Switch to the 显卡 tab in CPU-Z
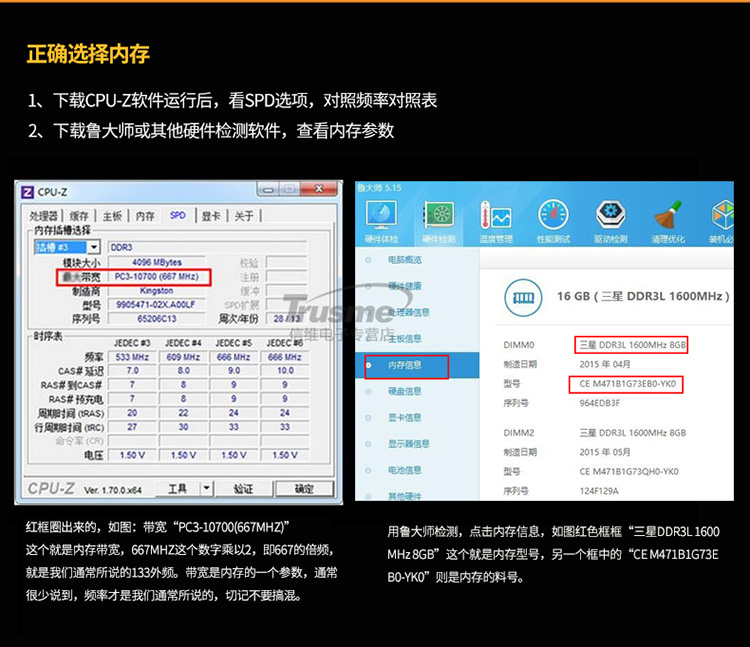 pos(211,216)
